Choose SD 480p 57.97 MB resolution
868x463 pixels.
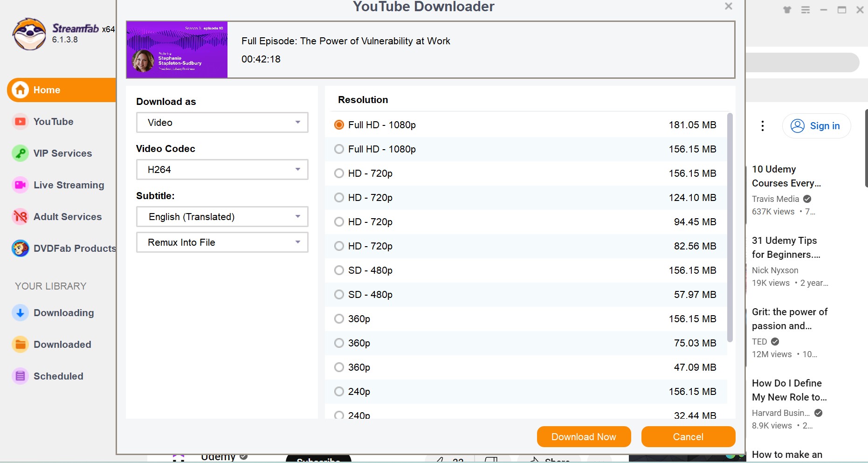339,295
